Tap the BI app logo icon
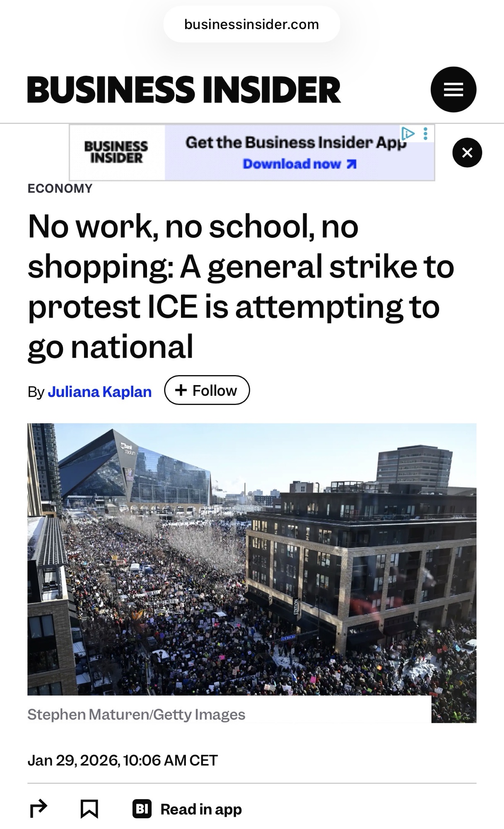This screenshot has height=829, width=504. (142, 809)
